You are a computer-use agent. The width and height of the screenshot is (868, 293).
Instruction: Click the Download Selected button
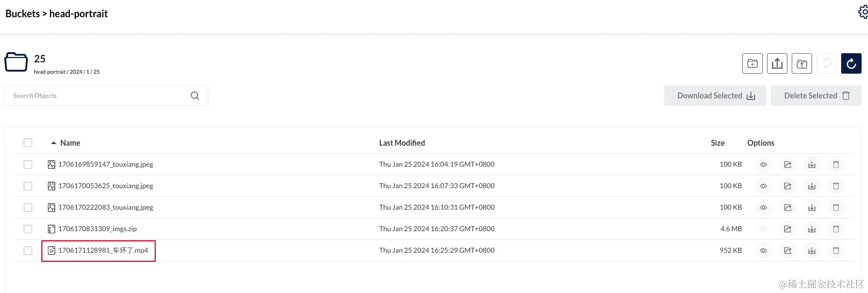pyautogui.click(x=715, y=96)
